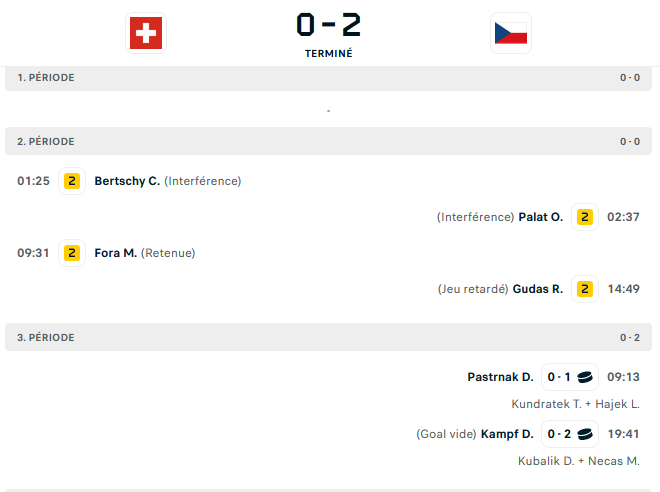Click the penalty icon beside Fora M.
The height and width of the screenshot is (492, 660).
pos(72,253)
